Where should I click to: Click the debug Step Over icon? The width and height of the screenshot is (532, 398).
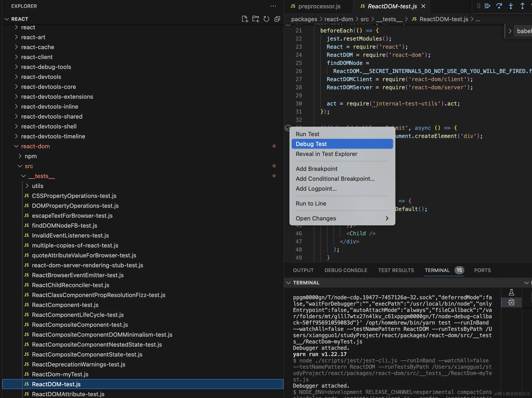point(499,6)
